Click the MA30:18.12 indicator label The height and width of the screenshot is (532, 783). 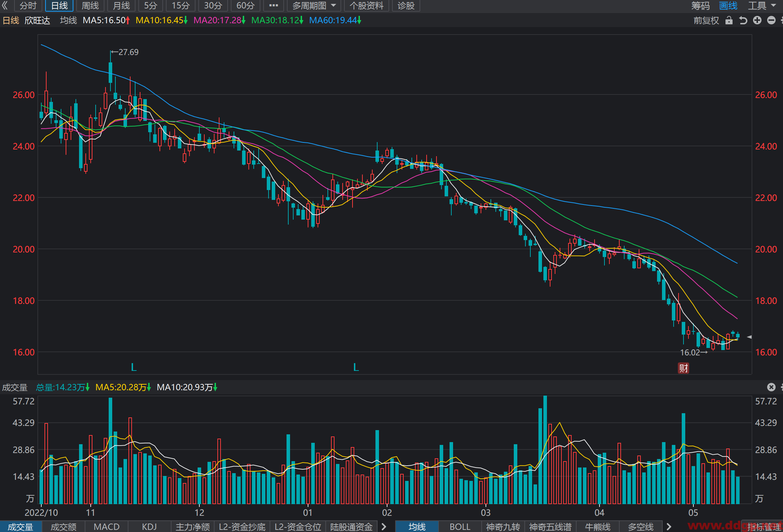point(277,20)
